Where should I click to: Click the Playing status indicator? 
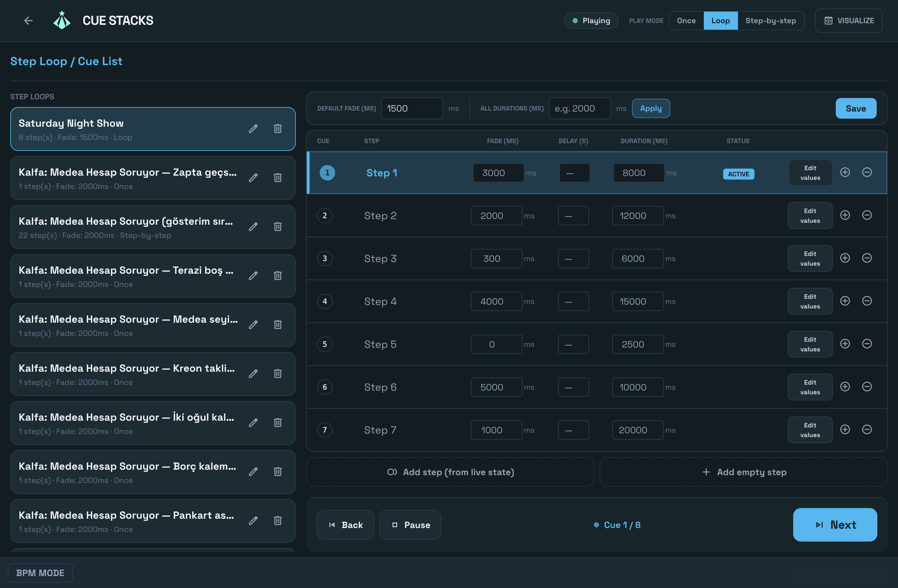(x=591, y=21)
